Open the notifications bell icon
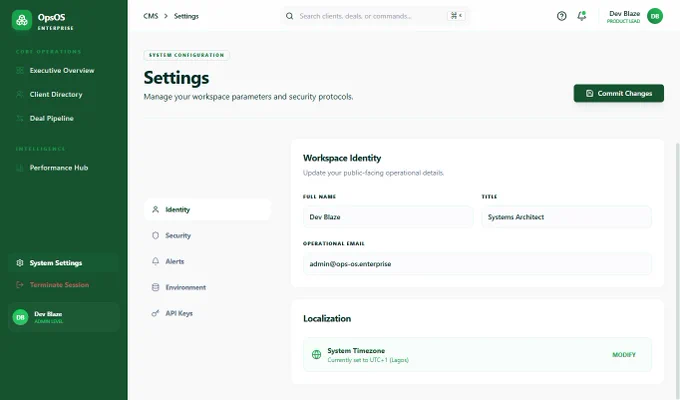This screenshot has height=400, width=680. point(582,16)
